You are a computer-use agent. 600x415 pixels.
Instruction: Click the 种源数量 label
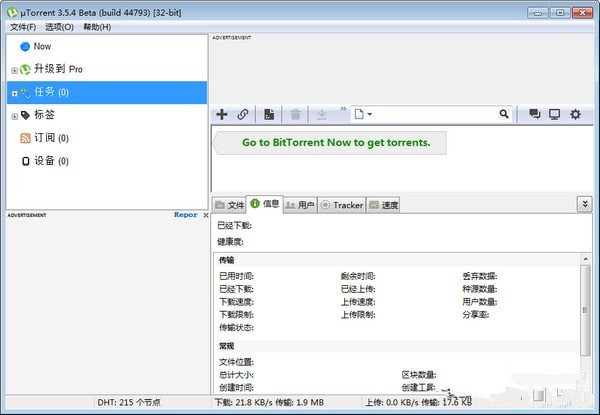(480, 289)
